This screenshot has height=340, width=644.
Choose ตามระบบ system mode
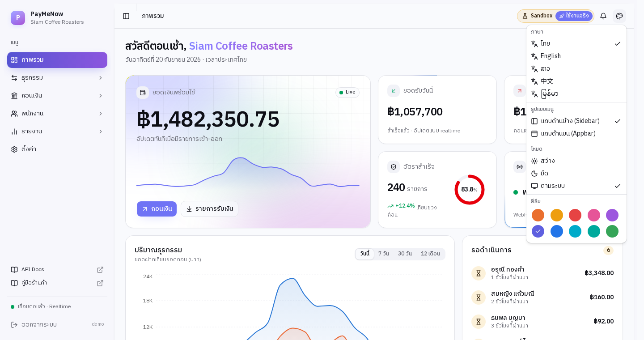click(x=576, y=186)
